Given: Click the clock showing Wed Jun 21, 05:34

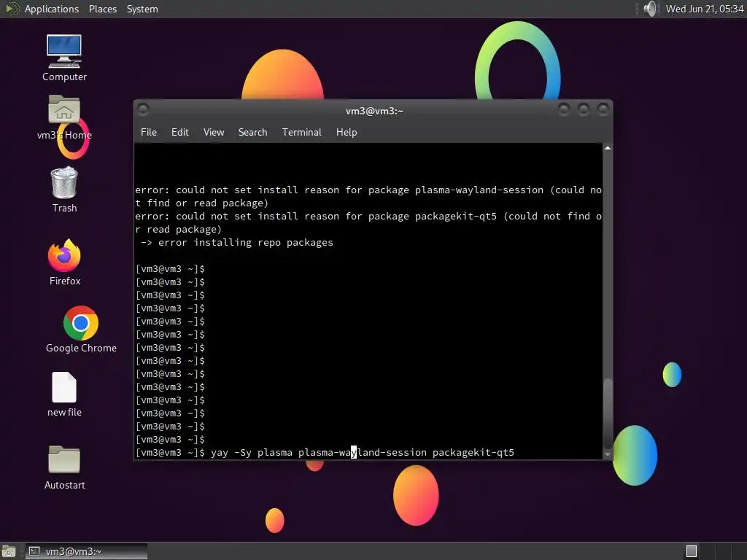Looking at the screenshot, I should (705, 9).
